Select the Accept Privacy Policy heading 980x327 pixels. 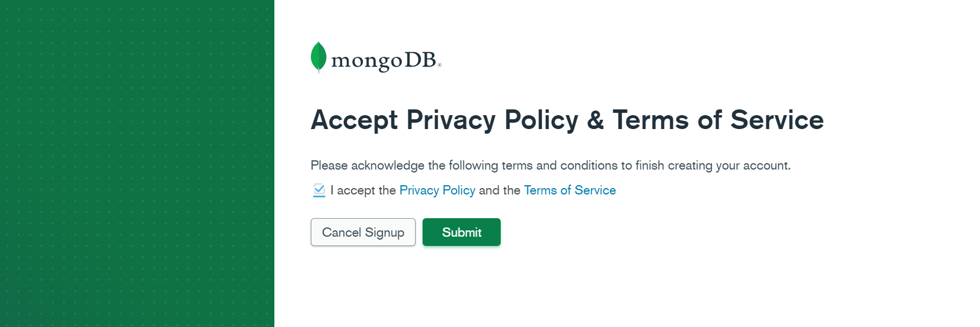tap(567, 120)
